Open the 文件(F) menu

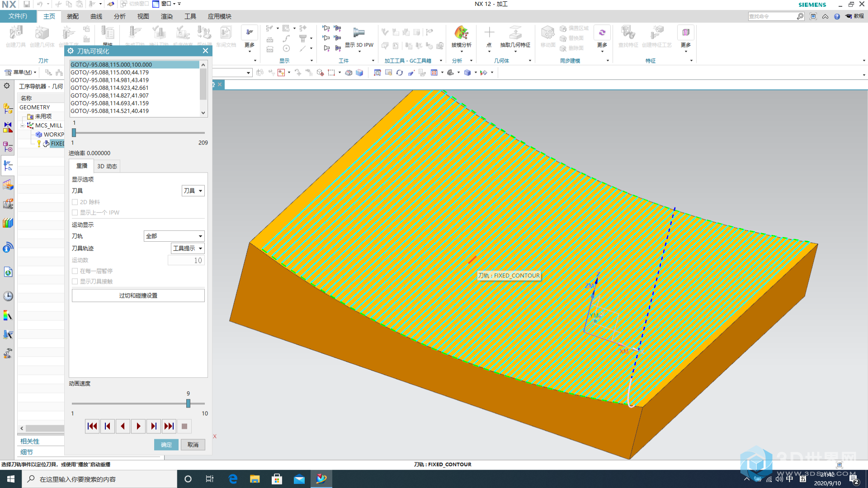click(18, 16)
